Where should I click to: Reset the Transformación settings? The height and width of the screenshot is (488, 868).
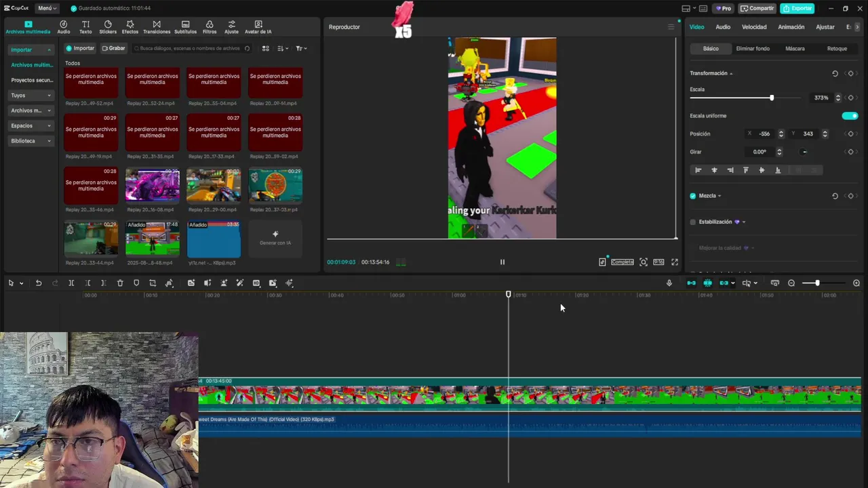(835, 73)
